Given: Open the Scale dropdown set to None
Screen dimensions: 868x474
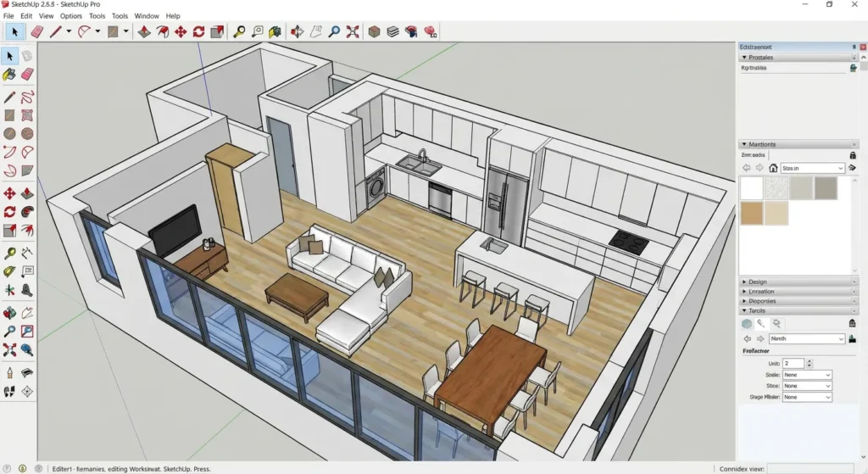Looking at the screenshot, I should 807,375.
